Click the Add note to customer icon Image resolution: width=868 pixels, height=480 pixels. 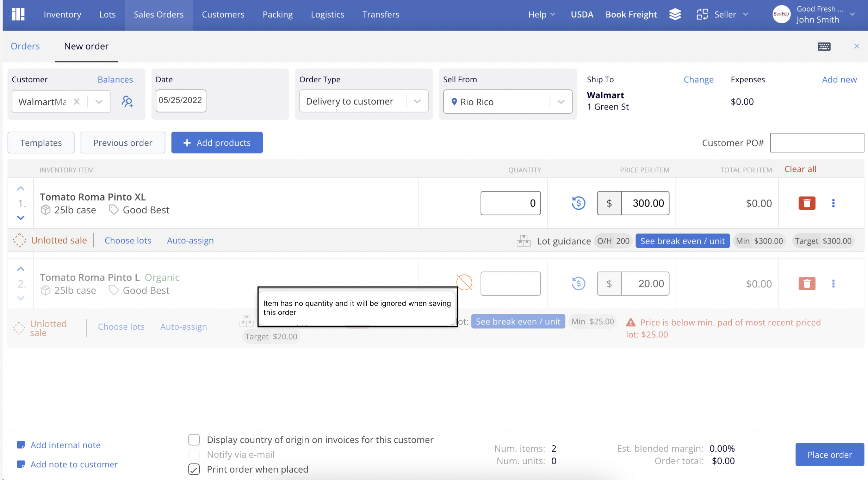click(21, 465)
